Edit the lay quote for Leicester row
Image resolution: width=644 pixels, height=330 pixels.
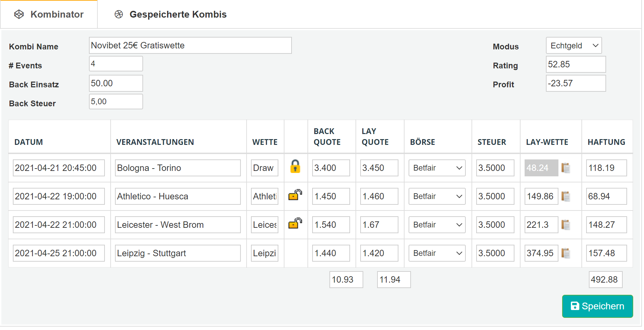click(x=379, y=225)
